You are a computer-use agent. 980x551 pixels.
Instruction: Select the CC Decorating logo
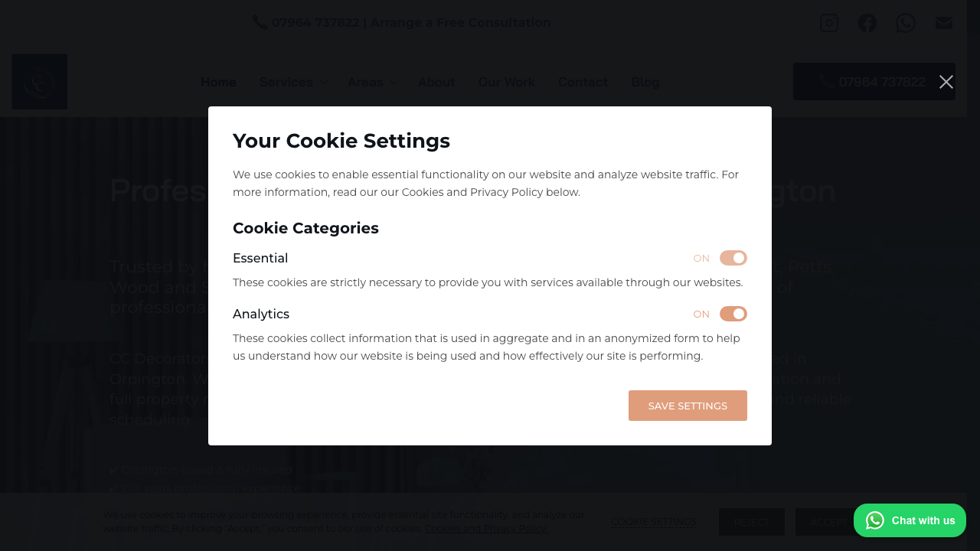click(39, 81)
